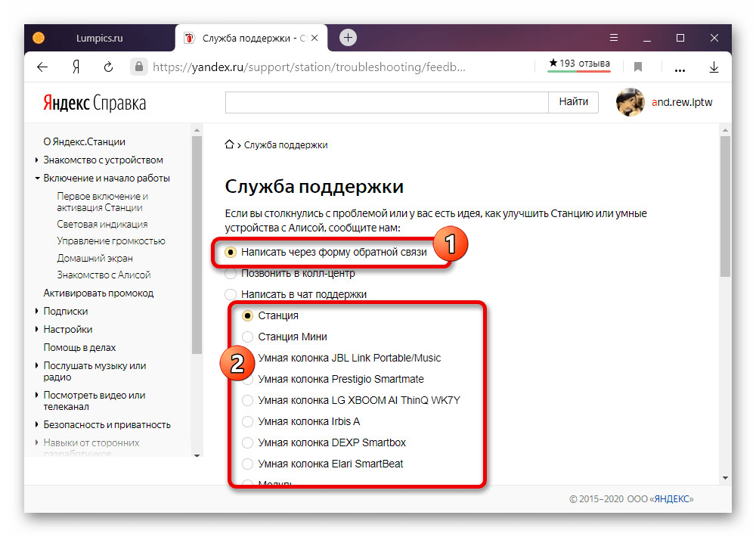
Task: Select the "Позвонить в колл-центр" radio option
Action: coord(231,273)
